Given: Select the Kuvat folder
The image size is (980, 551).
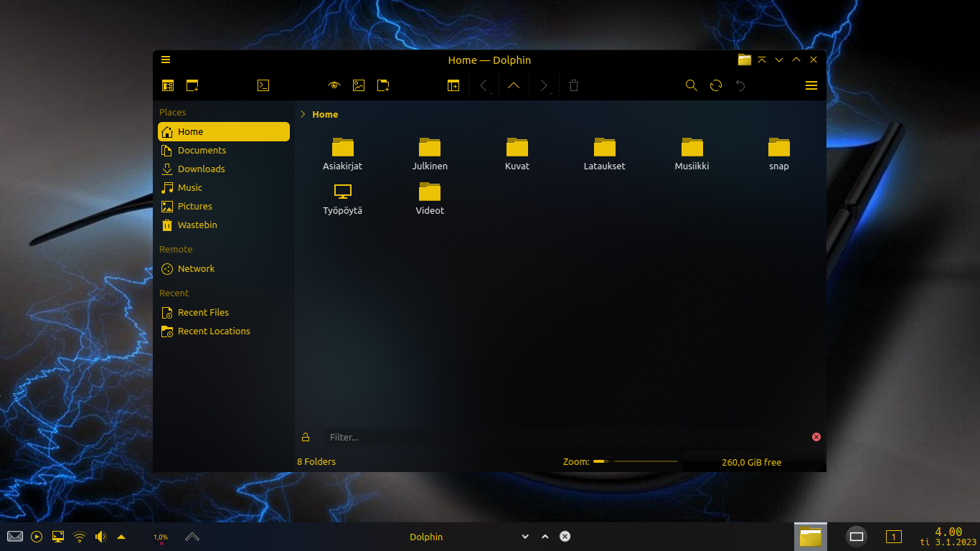Looking at the screenshot, I should [x=517, y=154].
